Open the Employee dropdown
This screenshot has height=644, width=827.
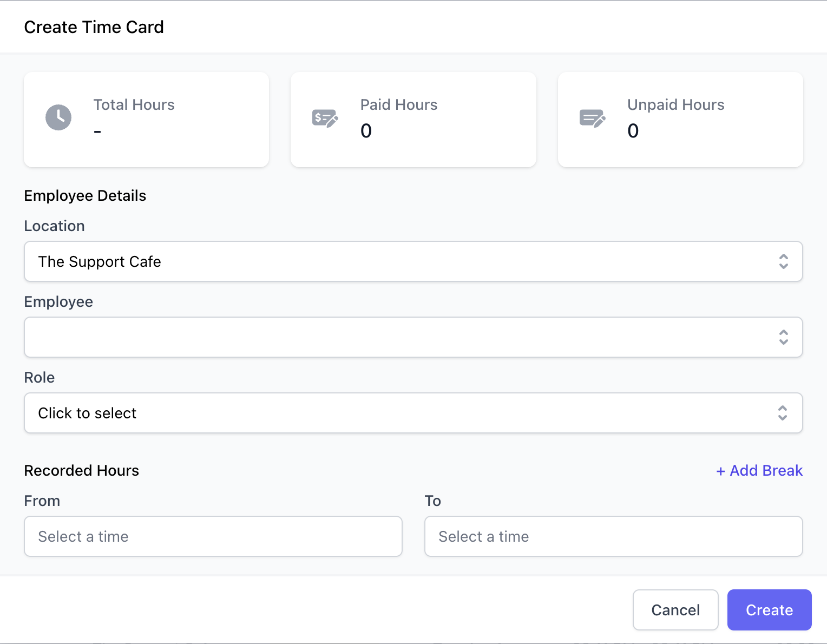pos(413,337)
